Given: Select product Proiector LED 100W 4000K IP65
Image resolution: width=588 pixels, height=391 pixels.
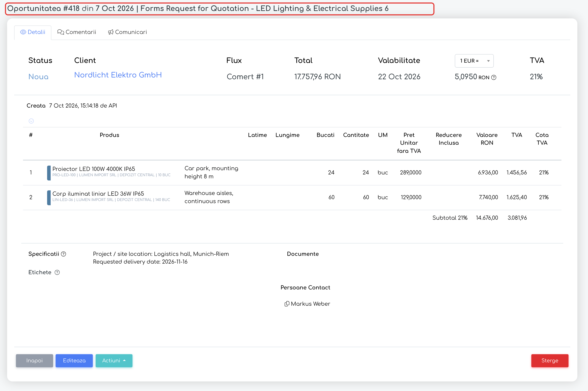Looking at the screenshot, I should tap(94, 169).
